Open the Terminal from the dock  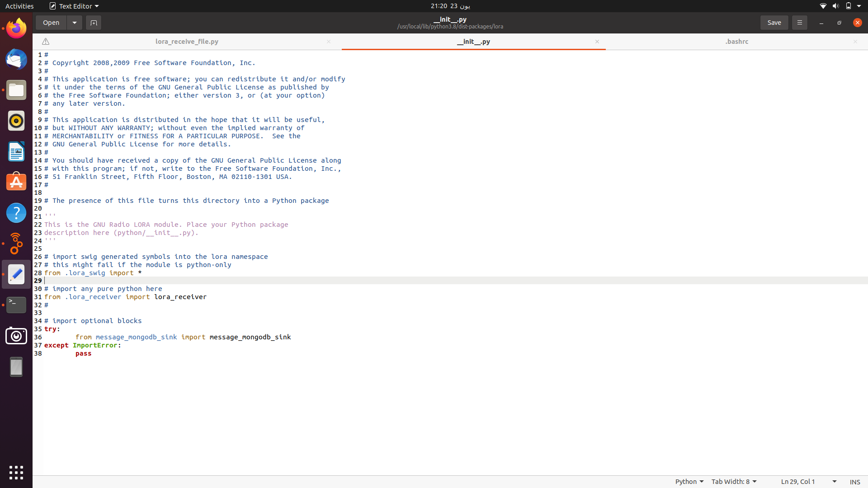(x=16, y=305)
